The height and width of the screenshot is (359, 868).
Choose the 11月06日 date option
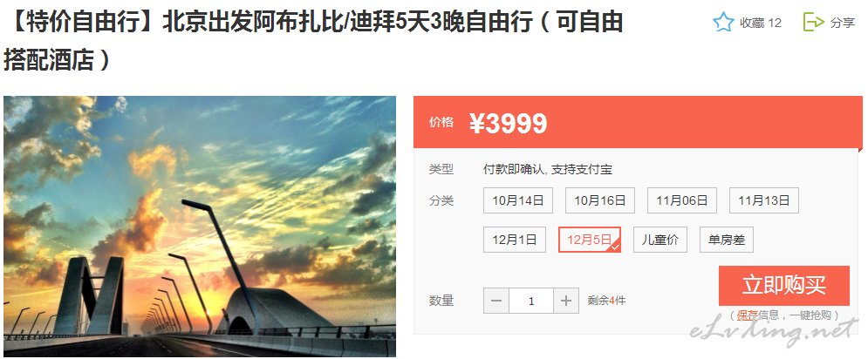[682, 200]
